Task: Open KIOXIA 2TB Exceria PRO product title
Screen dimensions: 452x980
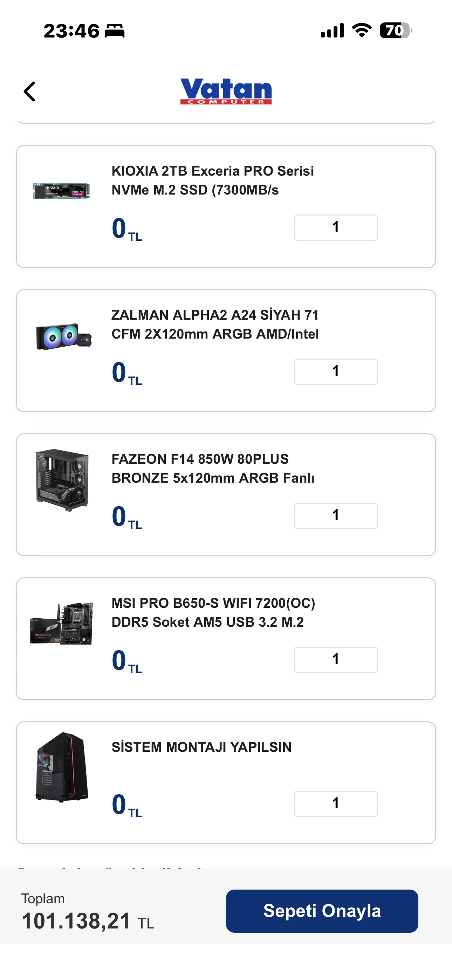Action: pyautogui.click(x=213, y=180)
